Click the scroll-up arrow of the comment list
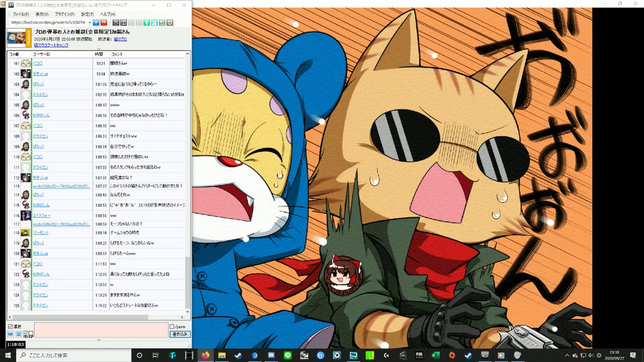 pos(188,54)
